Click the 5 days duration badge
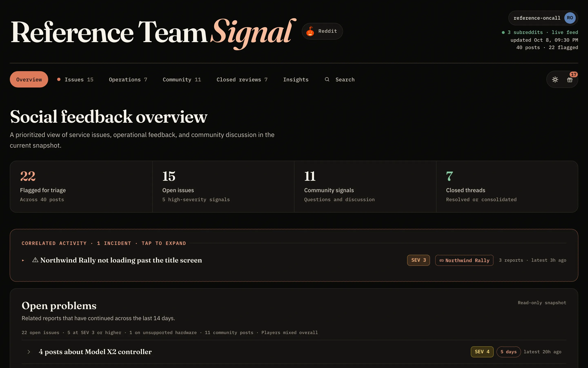Screen dimensions: 588x368 point(509,352)
